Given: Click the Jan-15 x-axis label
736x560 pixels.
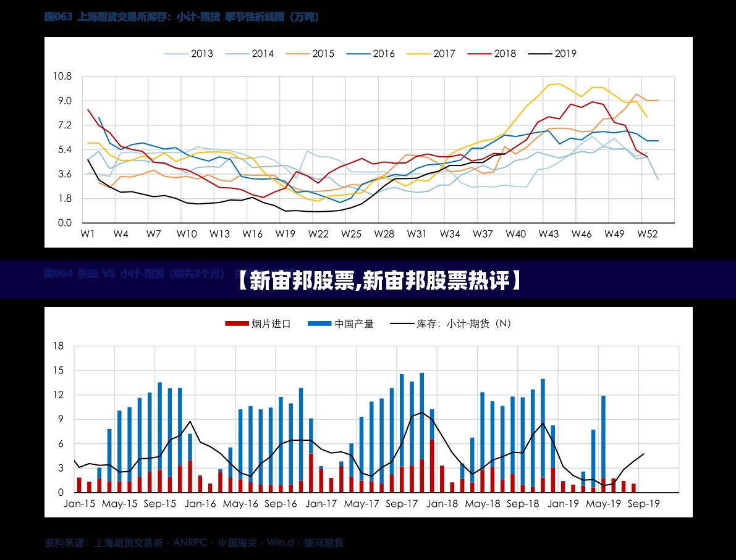Looking at the screenshot, I should coord(79,504).
